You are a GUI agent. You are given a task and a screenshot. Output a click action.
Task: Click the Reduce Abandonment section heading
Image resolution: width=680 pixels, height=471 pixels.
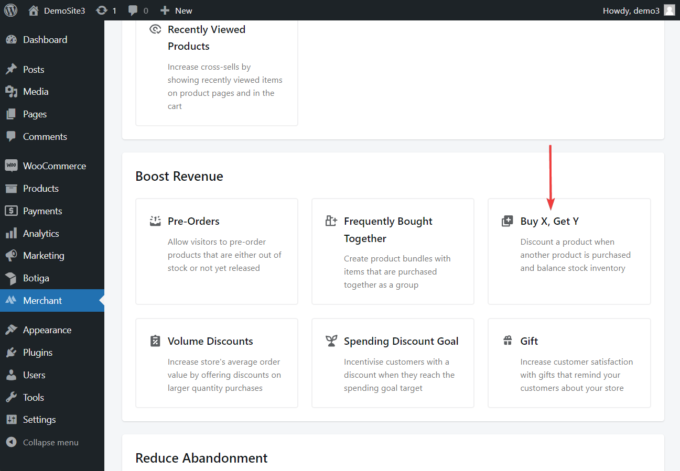(201, 458)
